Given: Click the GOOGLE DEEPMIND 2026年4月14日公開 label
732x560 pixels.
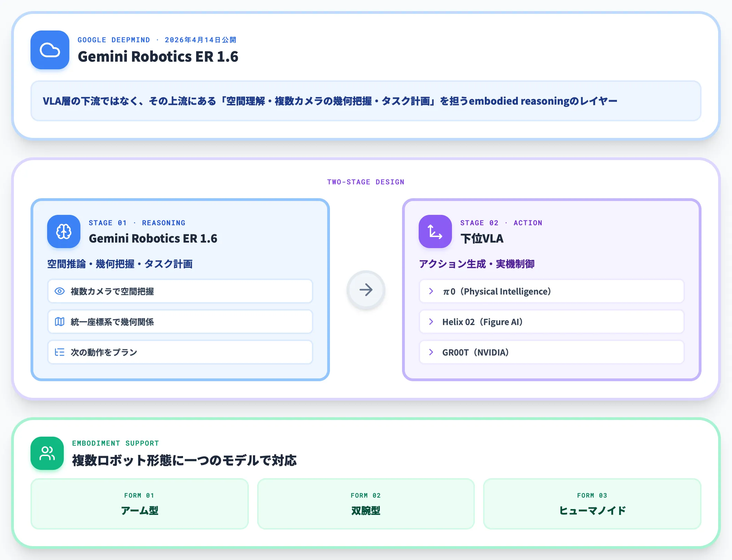Looking at the screenshot, I should [157, 40].
